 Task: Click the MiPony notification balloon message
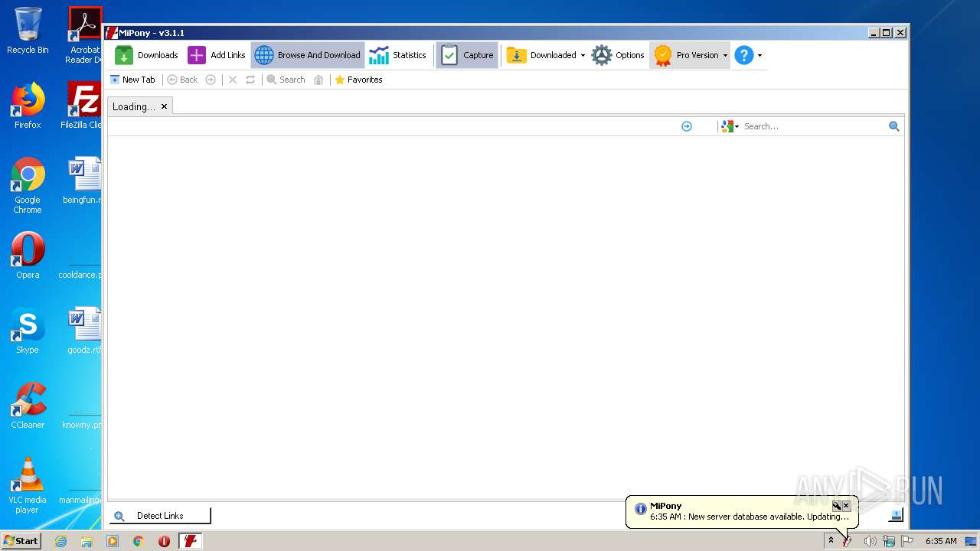point(750,517)
